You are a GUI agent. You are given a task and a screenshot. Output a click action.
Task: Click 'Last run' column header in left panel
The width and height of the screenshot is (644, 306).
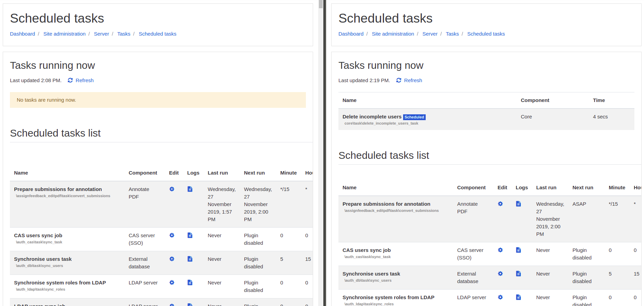tap(218, 173)
